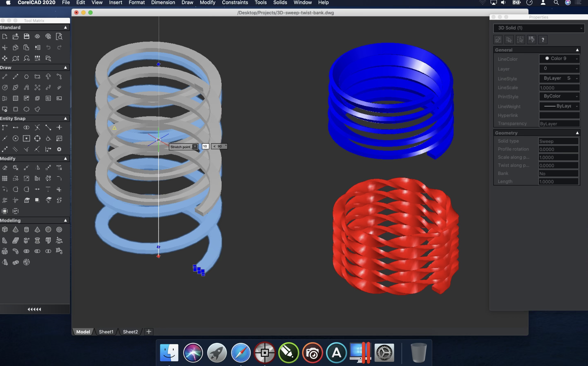Viewport: 588px width, 366px height.
Task: Toggle the Center entity snap
Action: coord(15,138)
